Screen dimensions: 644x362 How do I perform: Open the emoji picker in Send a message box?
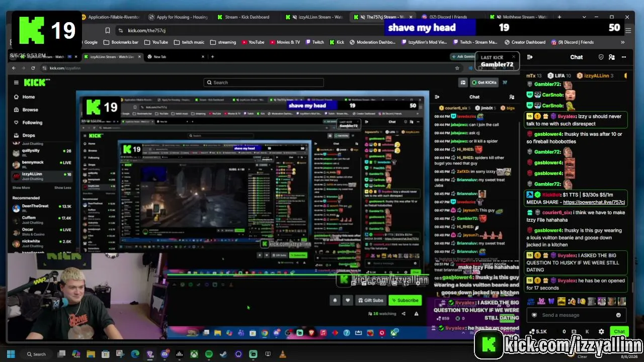pos(618,315)
